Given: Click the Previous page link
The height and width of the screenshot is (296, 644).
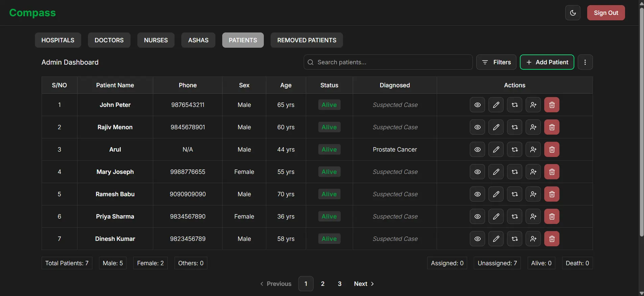Looking at the screenshot, I should [x=276, y=284].
